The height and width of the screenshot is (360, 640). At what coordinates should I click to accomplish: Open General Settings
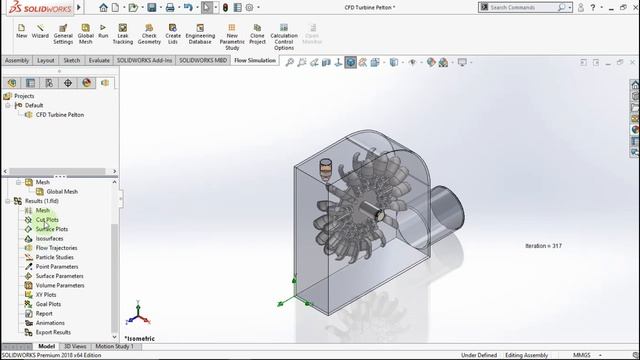(x=63, y=34)
